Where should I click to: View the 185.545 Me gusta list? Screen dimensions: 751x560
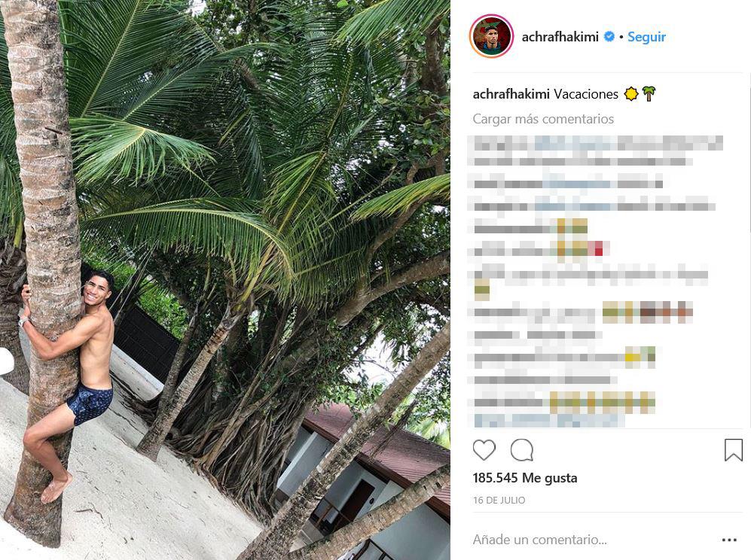click(525, 478)
